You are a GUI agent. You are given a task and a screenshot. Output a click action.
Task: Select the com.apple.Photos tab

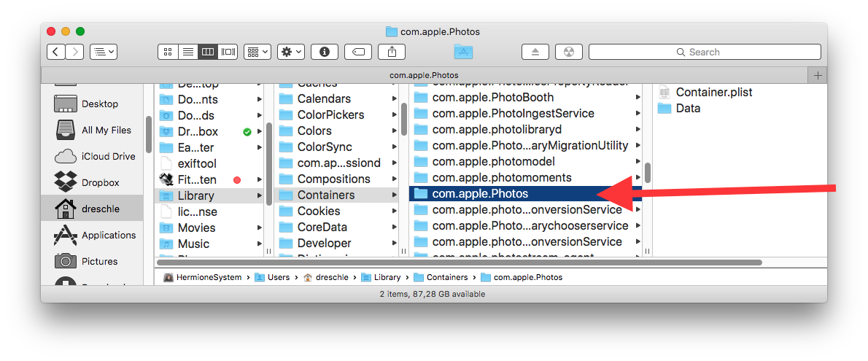[425, 75]
